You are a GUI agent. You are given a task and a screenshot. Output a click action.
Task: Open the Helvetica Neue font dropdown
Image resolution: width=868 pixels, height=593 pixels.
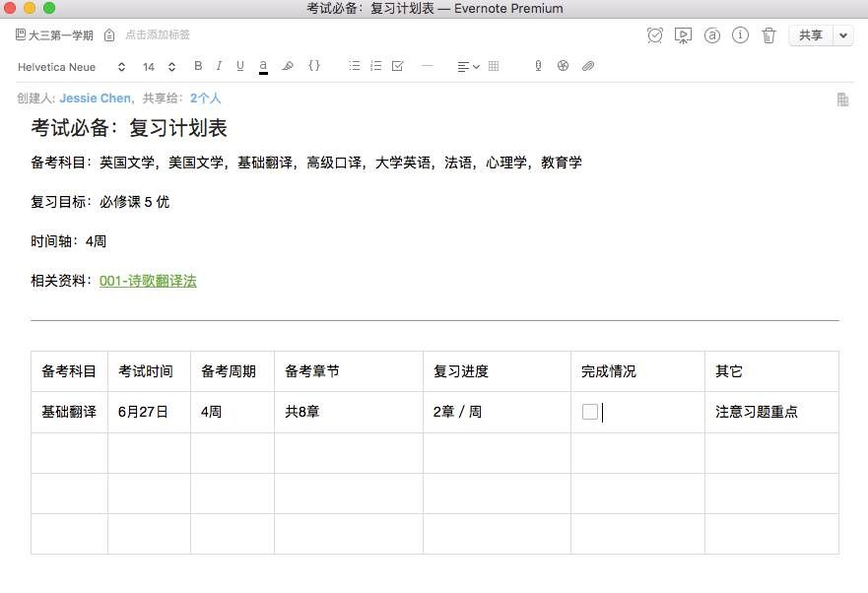71,67
